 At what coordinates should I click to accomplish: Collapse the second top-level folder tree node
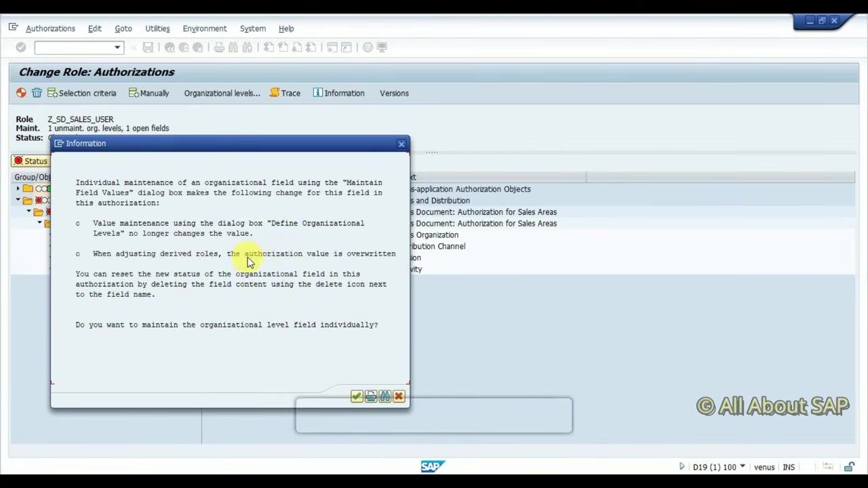point(18,201)
